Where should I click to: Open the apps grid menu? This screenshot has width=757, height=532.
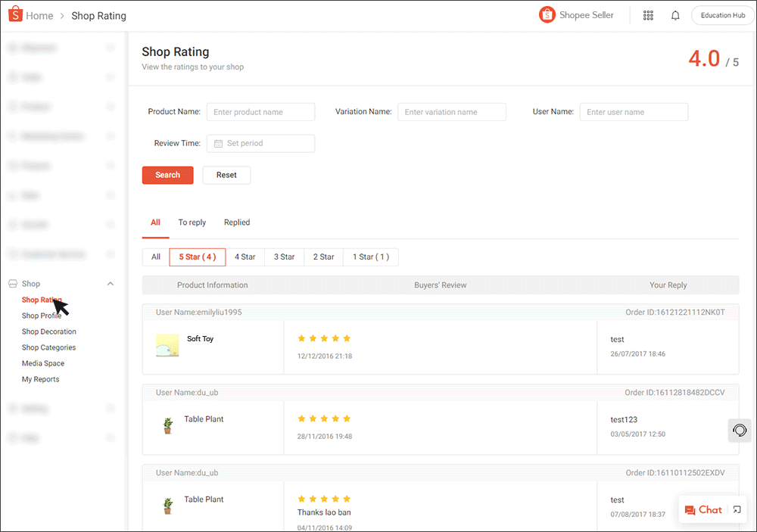(648, 15)
